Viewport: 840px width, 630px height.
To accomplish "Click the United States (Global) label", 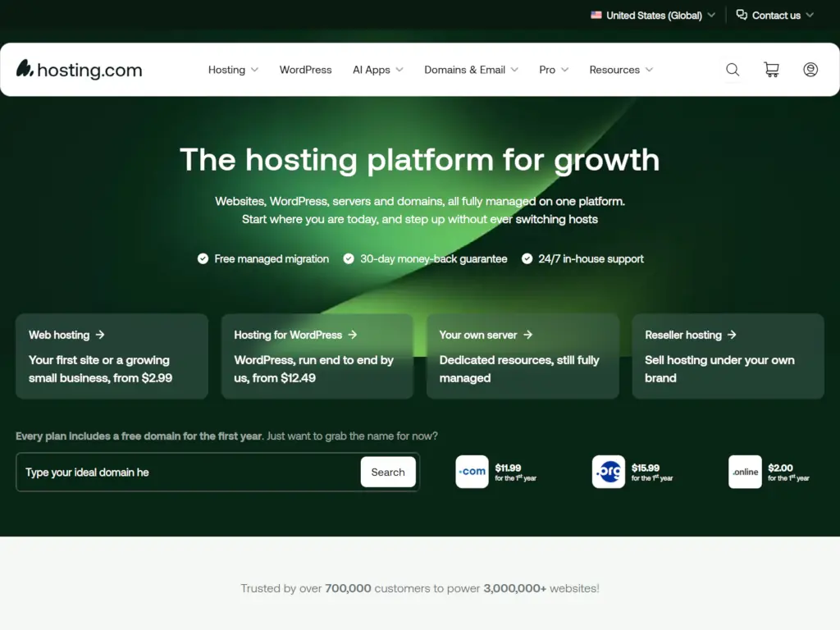I will coord(654,16).
